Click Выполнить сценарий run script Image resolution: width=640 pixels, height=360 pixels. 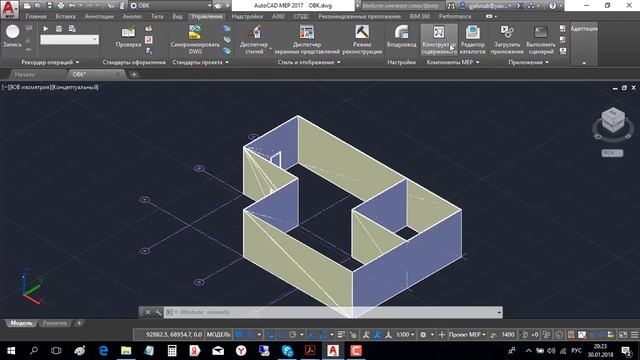tap(541, 40)
